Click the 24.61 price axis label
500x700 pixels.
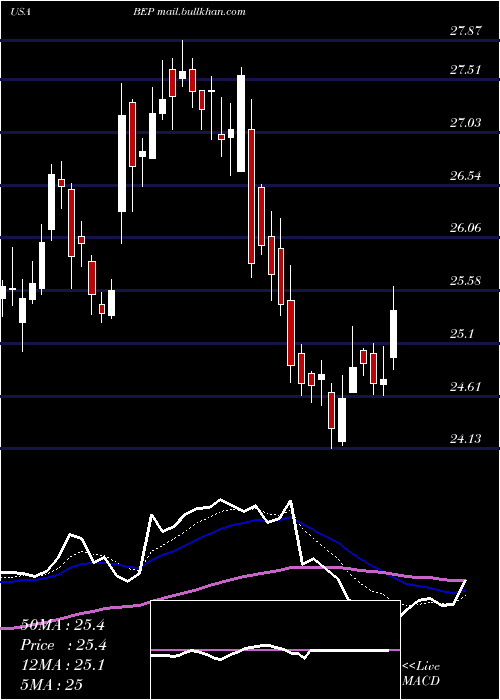[466, 386]
